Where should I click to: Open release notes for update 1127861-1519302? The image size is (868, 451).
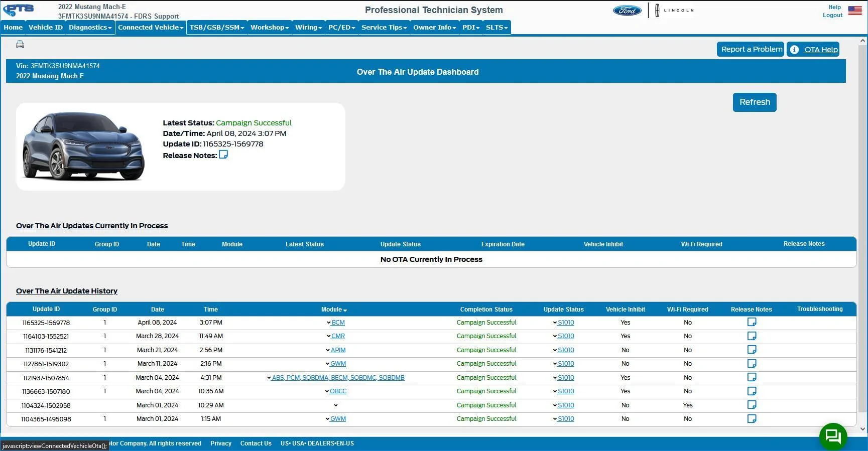(752, 364)
